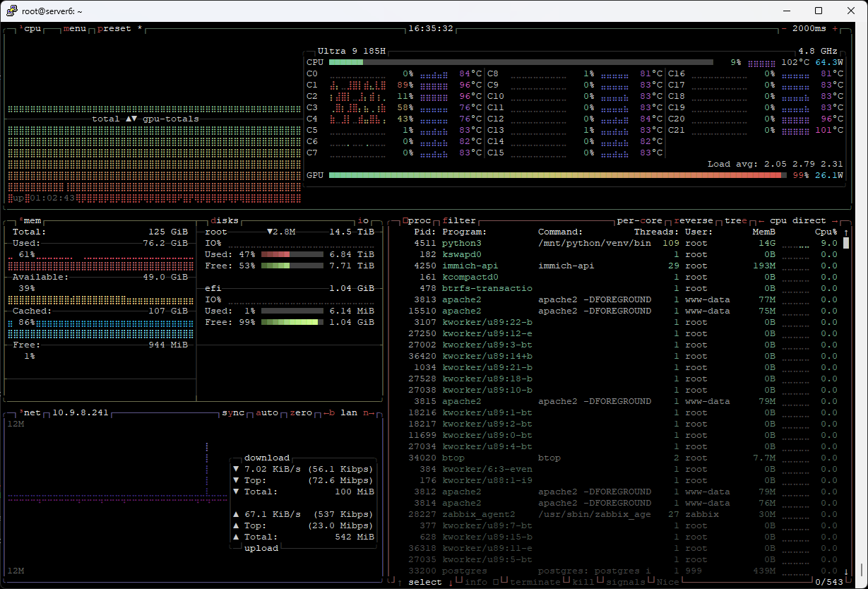The height and width of the screenshot is (589, 868).
Task: Switch to previous network interface with 'b' arrow
Action: tap(328, 412)
